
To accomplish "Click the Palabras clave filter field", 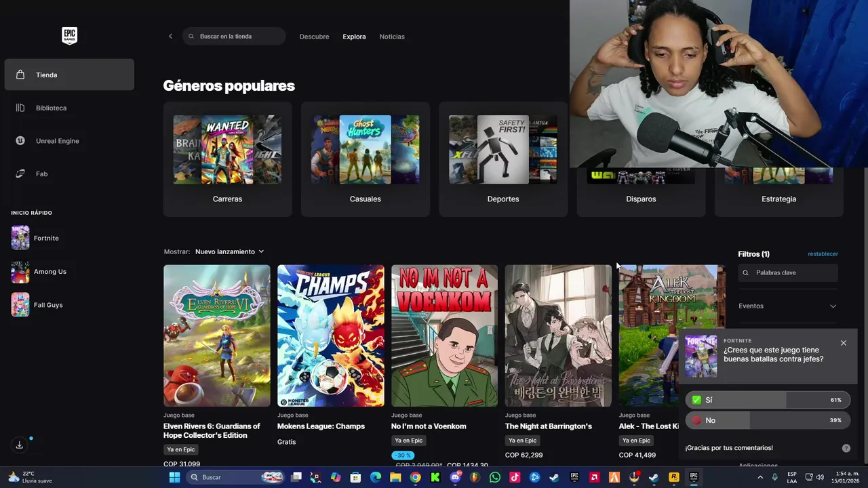I will point(788,272).
